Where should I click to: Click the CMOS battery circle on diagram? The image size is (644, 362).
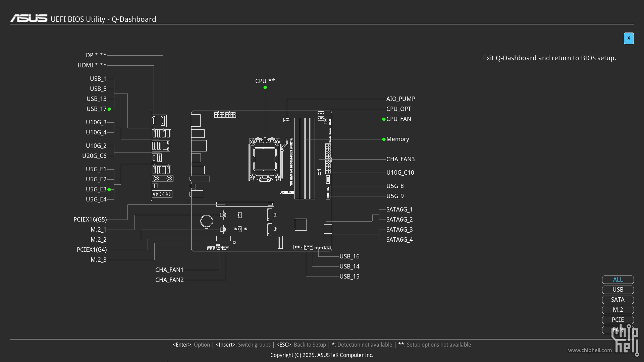(x=207, y=221)
